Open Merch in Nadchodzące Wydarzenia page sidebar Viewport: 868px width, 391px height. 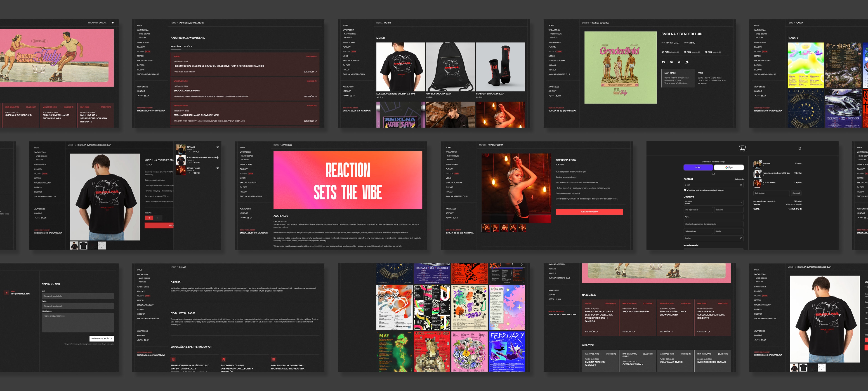click(140, 56)
